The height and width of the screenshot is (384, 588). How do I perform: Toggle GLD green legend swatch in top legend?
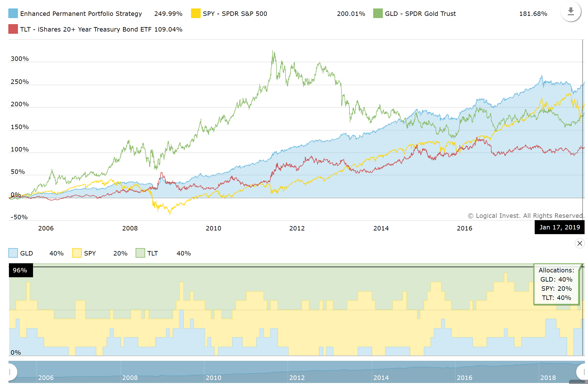pyautogui.click(x=378, y=13)
